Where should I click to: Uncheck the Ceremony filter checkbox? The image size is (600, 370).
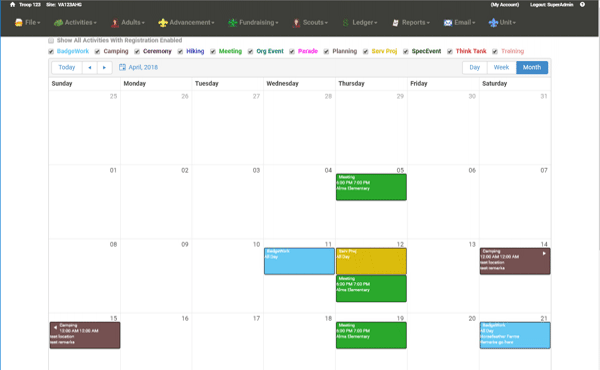[x=137, y=51]
